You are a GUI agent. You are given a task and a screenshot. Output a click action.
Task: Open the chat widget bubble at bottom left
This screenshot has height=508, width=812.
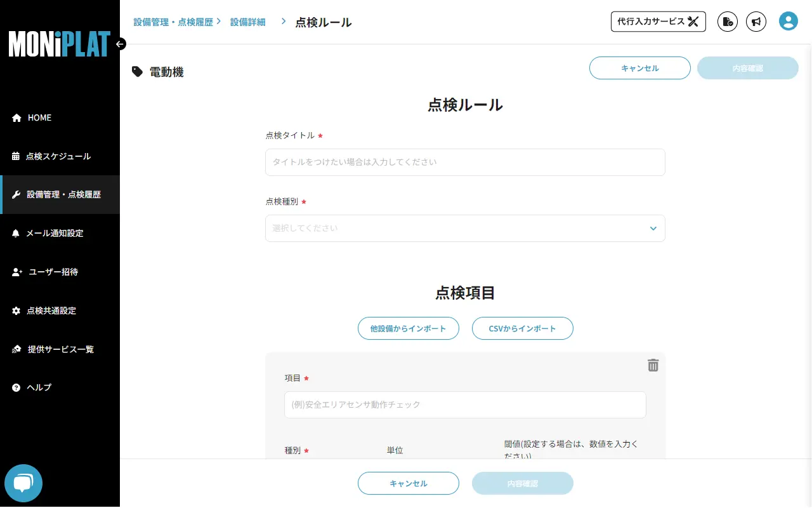click(x=23, y=483)
